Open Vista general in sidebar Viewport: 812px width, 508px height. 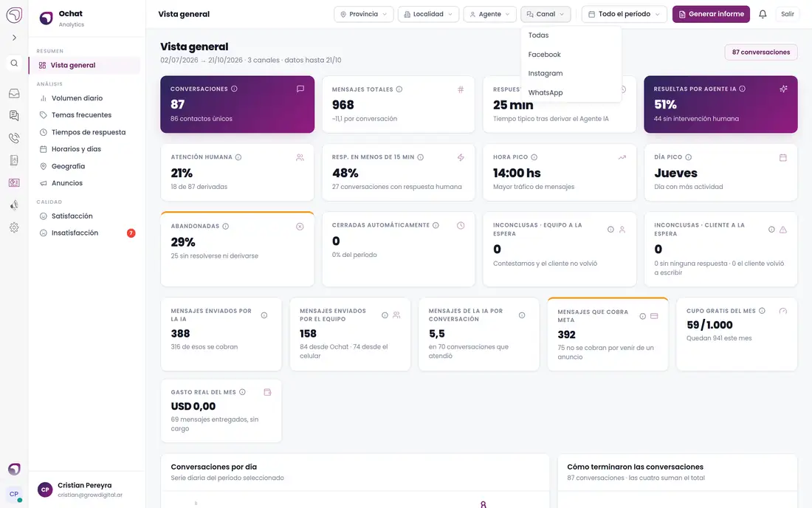click(x=85, y=65)
